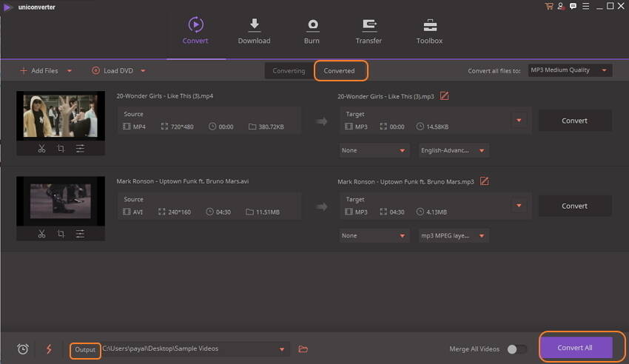The height and width of the screenshot is (364, 629).
Task: Click the edit icon next to Mark Ronson mp3
Action: [484, 181]
